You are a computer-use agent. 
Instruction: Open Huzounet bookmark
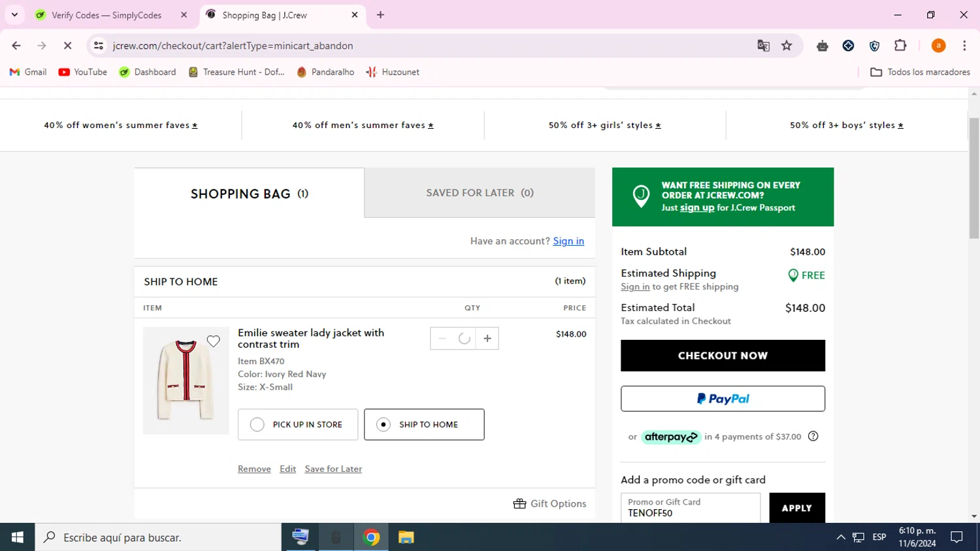(393, 72)
